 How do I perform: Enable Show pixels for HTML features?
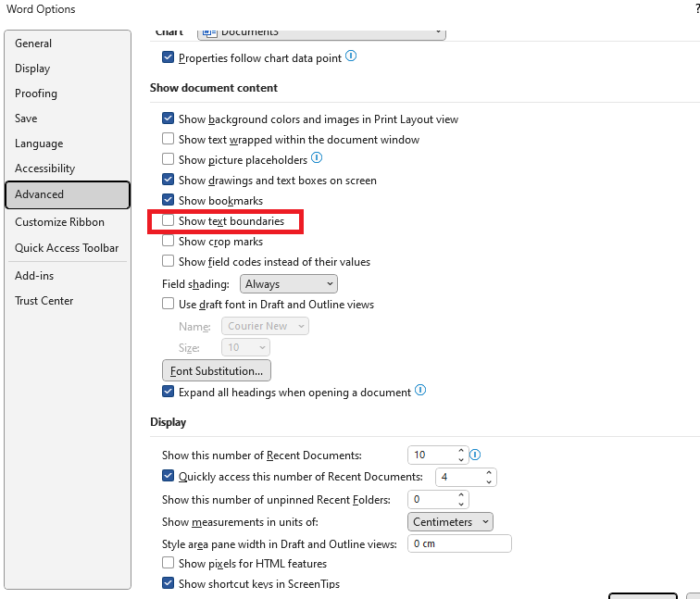click(168, 563)
